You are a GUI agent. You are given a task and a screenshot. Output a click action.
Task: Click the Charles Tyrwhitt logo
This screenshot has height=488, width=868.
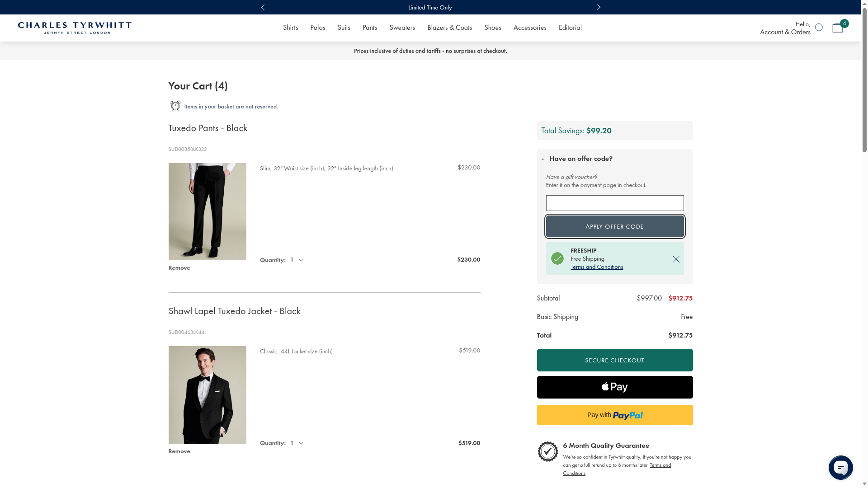(x=75, y=28)
